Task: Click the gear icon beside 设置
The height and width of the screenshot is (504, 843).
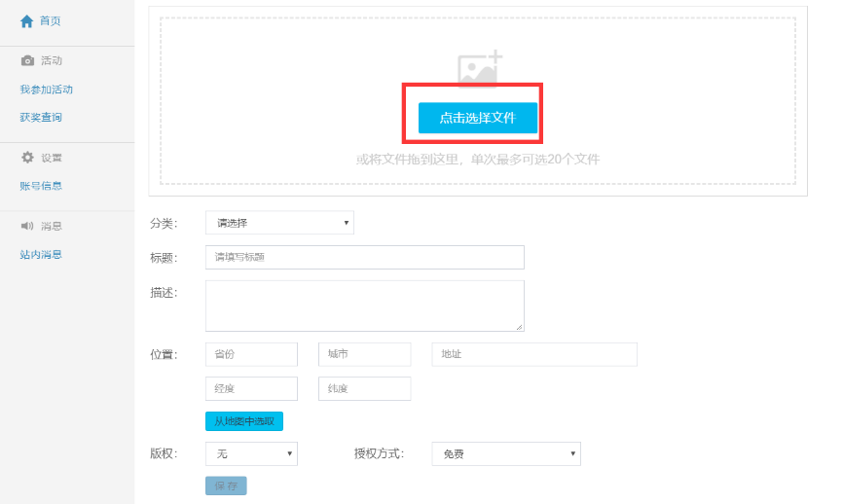Action: coord(27,158)
